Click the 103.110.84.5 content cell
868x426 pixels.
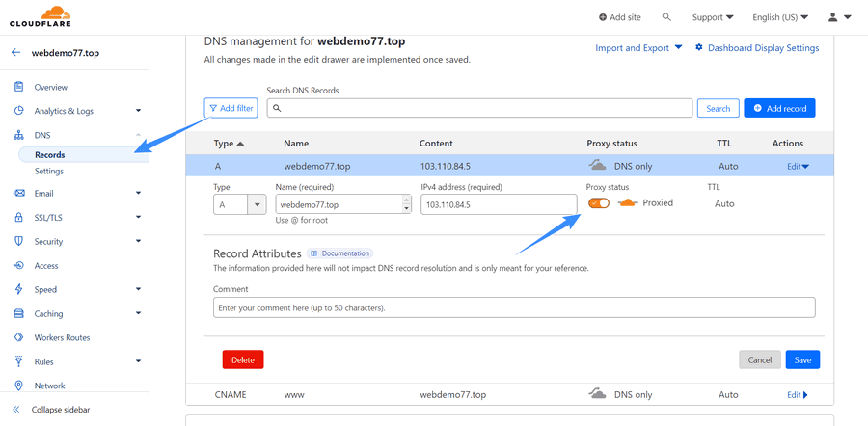click(x=445, y=166)
